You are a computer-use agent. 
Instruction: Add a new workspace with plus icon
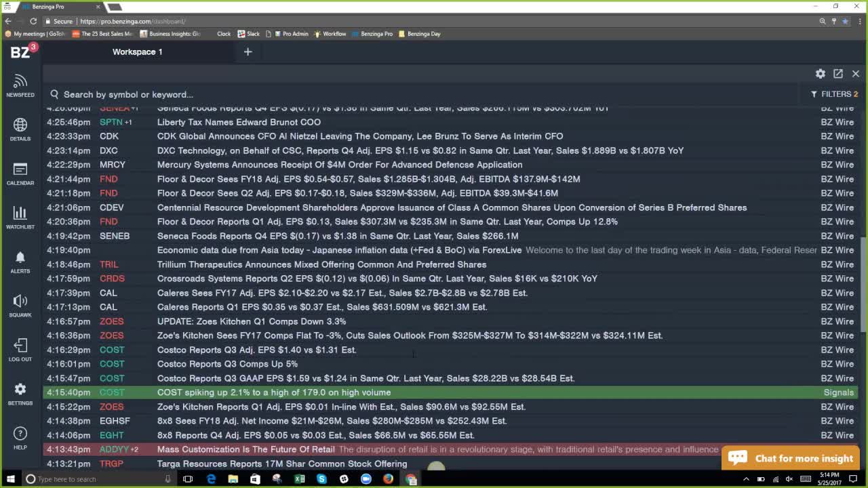tap(248, 52)
